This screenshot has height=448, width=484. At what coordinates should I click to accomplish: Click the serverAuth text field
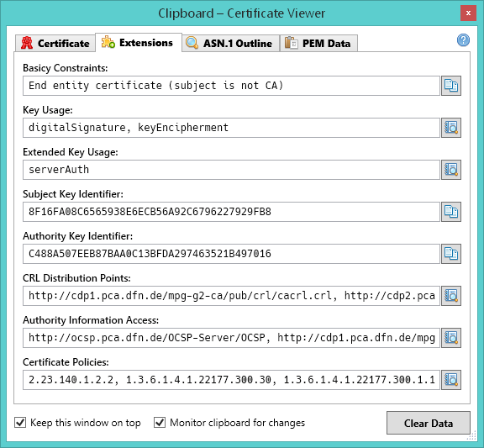pyautogui.click(x=231, y=170)
